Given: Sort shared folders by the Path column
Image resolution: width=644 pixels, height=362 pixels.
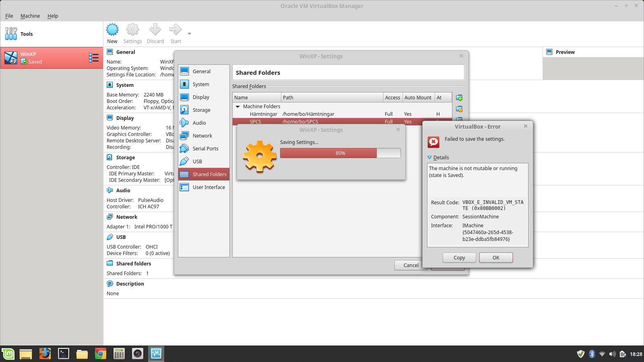Looking at the screenshot, I should coord(332,97).
